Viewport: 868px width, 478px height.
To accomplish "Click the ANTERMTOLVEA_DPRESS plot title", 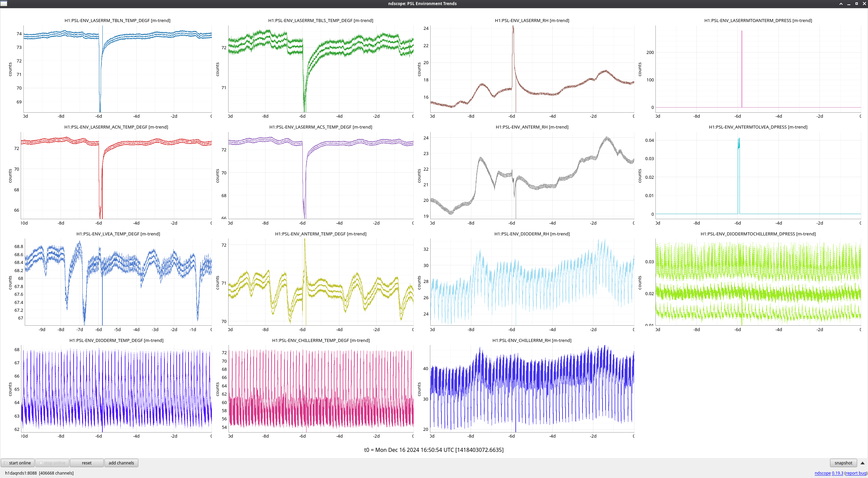I will (758, 127).
